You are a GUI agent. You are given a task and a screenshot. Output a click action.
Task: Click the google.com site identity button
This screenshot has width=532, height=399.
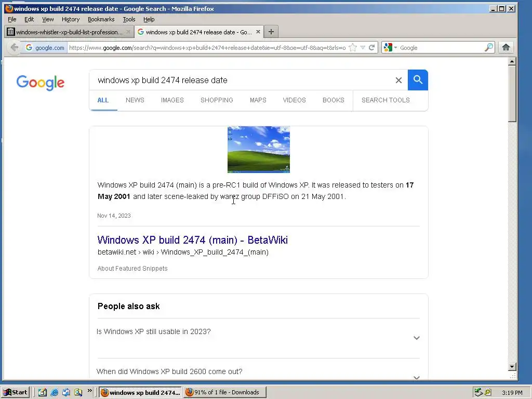[x=45, y=47]
